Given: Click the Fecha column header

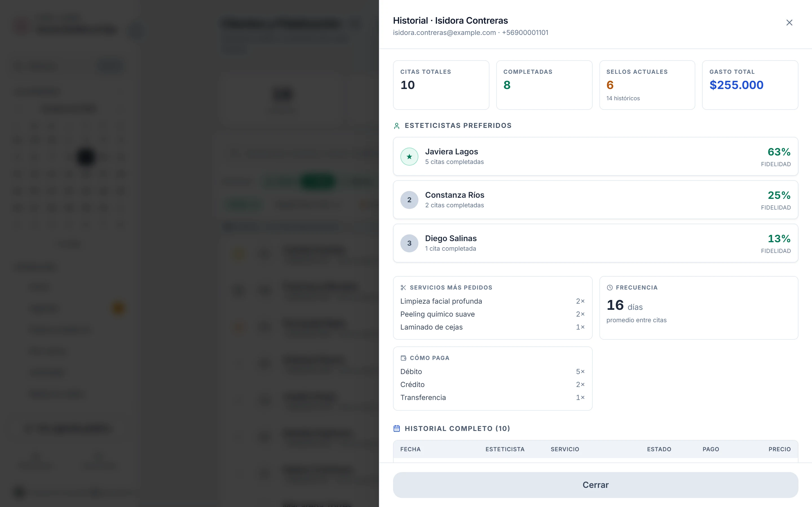Looking at the screenshot, I should (410, 449).
